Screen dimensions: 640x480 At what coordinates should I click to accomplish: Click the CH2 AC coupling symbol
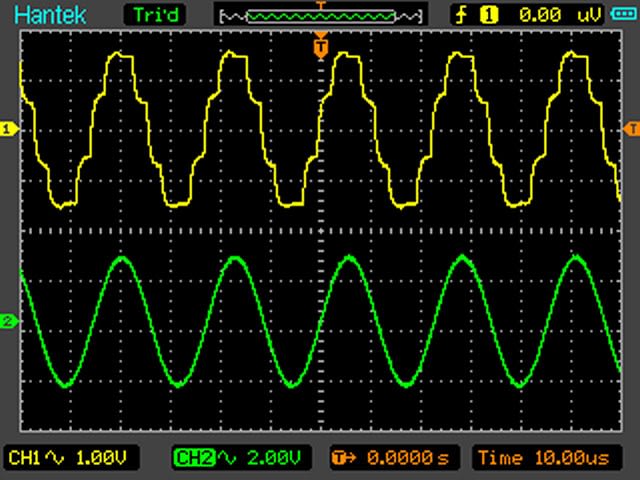pos(227,458)
